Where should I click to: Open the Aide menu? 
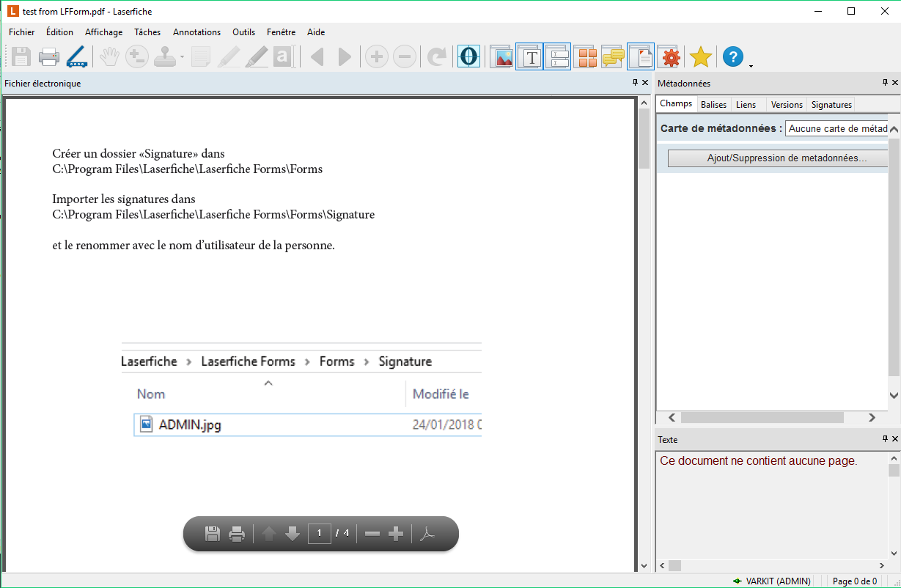[316, 32]
